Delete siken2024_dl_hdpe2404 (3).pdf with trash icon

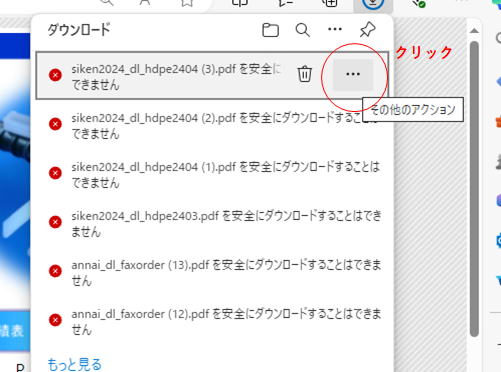pyautogui.click(x=304, y=74)
